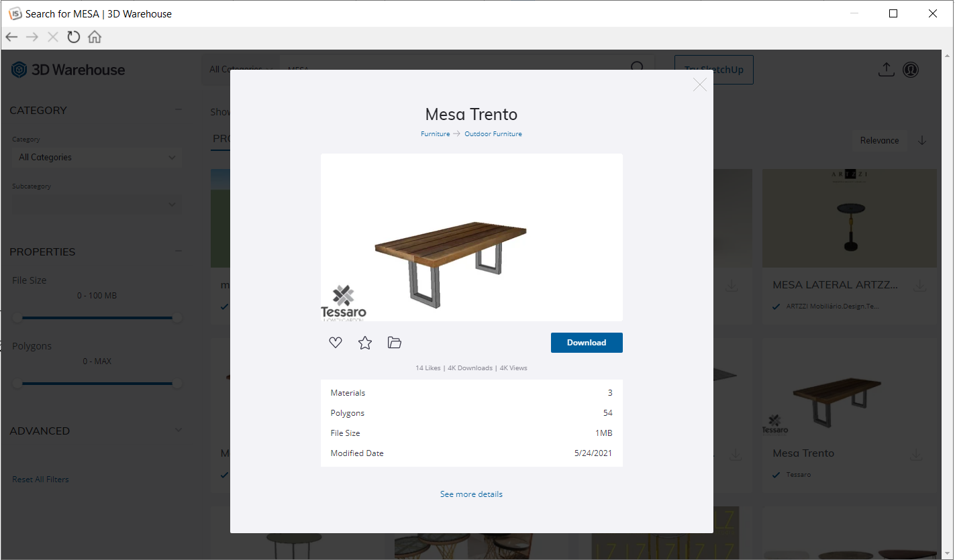Screen dimensions: 955x560
Task: Click the Download button
Action: pyautogui.click(x=587, y=343)
